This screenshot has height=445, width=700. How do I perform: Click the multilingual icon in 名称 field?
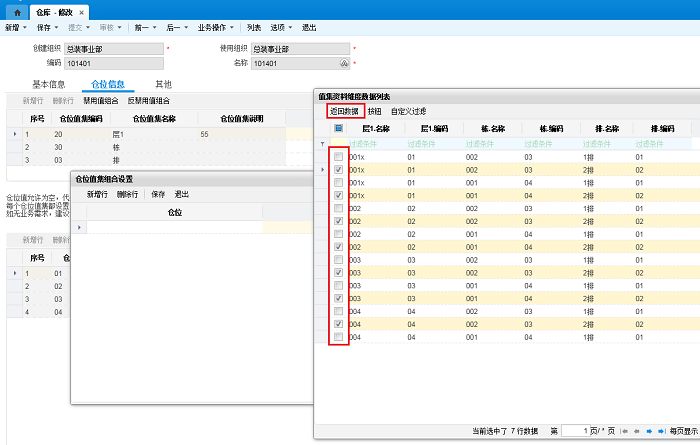click(344, 63)
